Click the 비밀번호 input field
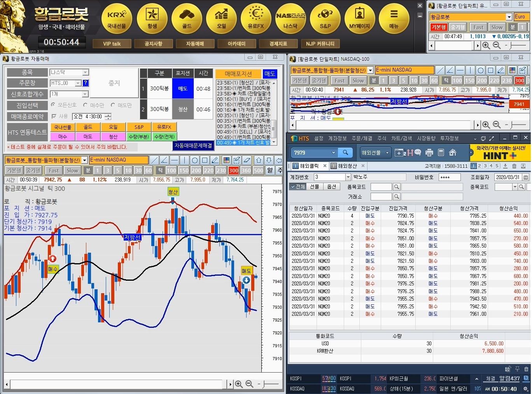Screen dimensions: 532x394 tap(450, 177)
